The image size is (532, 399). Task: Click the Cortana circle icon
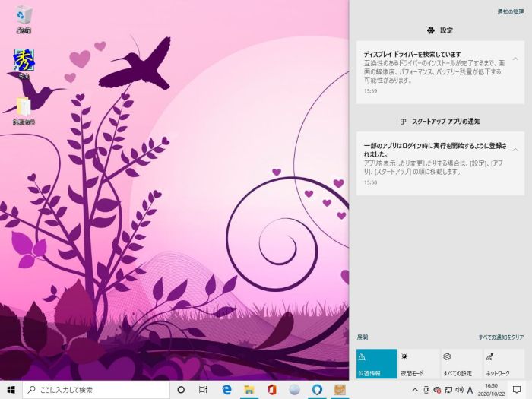point(181,390)
